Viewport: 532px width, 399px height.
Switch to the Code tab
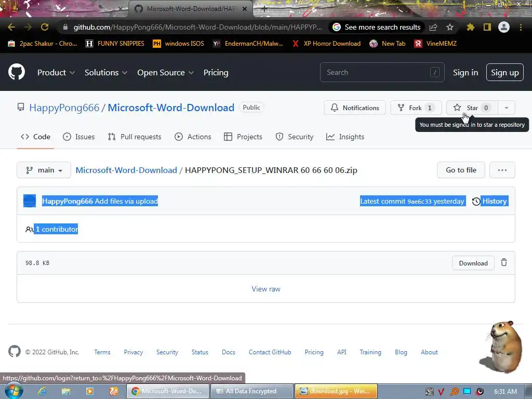pos(35,137)
